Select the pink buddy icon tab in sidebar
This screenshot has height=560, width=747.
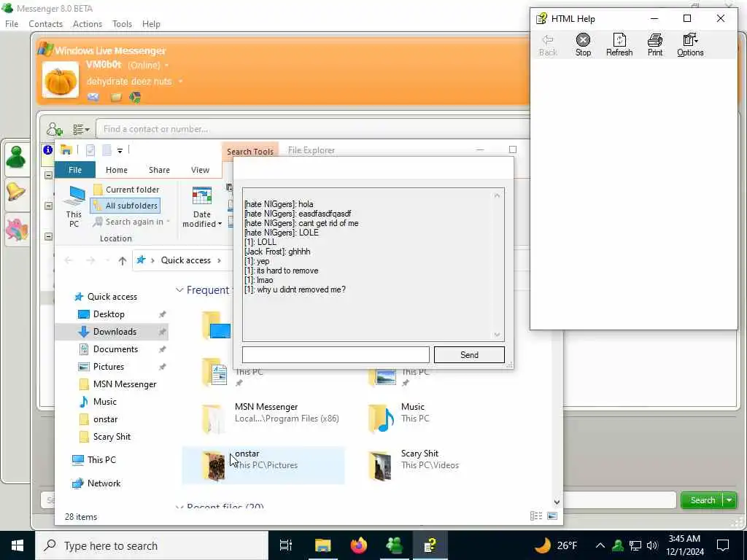[x=16, y=230]
